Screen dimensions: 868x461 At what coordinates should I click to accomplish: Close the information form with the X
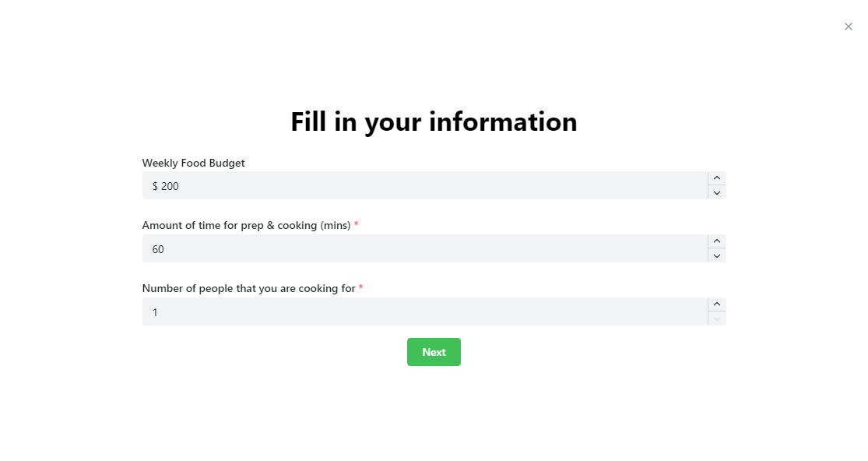click(849, 26)
